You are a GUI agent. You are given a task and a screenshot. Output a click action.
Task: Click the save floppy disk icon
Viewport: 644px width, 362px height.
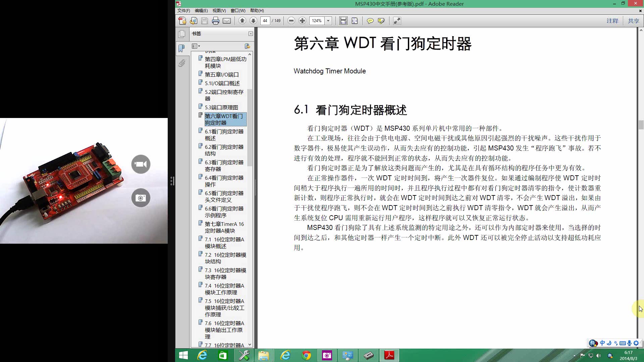(x=205, y=21)
